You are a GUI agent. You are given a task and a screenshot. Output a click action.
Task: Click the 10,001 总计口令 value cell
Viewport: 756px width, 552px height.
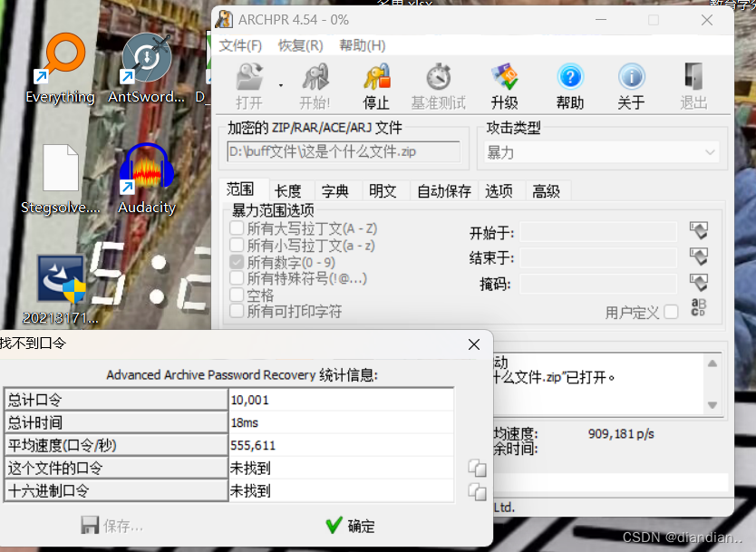[342, 400]
